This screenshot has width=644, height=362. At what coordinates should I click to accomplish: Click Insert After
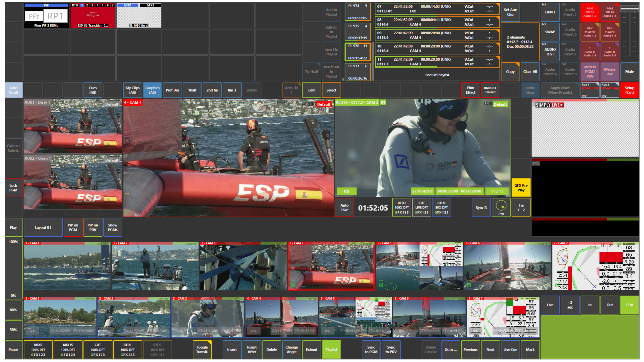252,349
